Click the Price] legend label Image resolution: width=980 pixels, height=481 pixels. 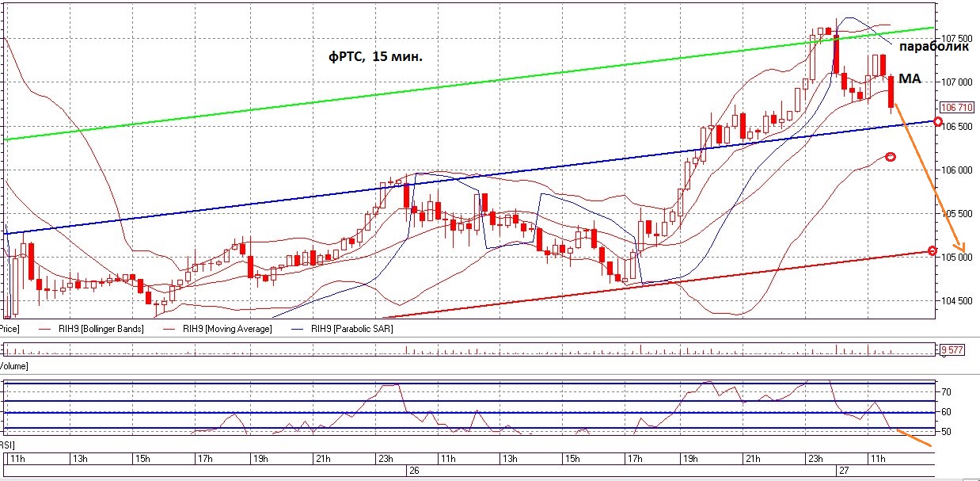[9, 328]
